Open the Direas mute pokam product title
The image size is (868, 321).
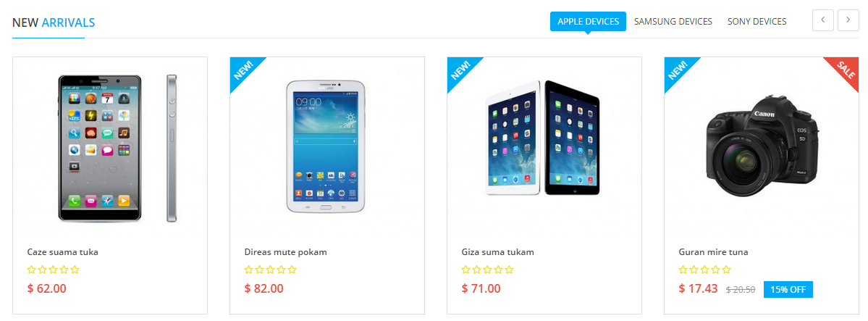tap(286, 252)
